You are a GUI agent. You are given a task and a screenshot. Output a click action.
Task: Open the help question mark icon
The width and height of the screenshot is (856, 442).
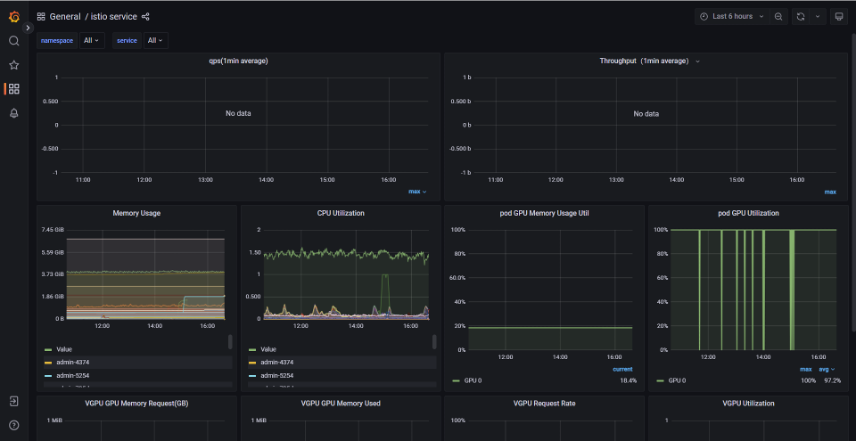tap(14, 425)
